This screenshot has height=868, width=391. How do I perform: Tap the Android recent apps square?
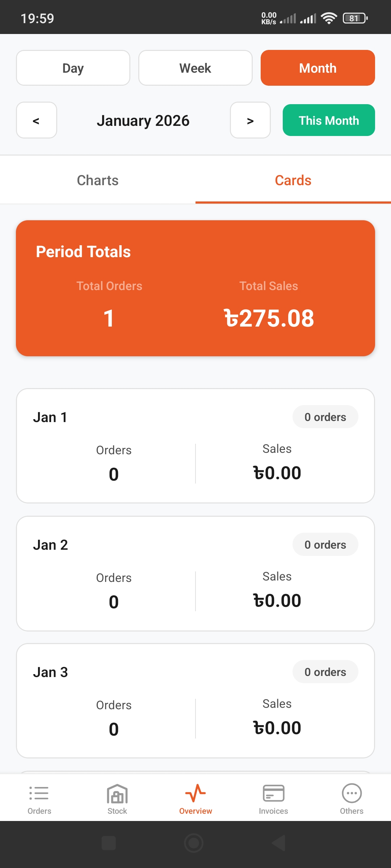pos(109,843)
